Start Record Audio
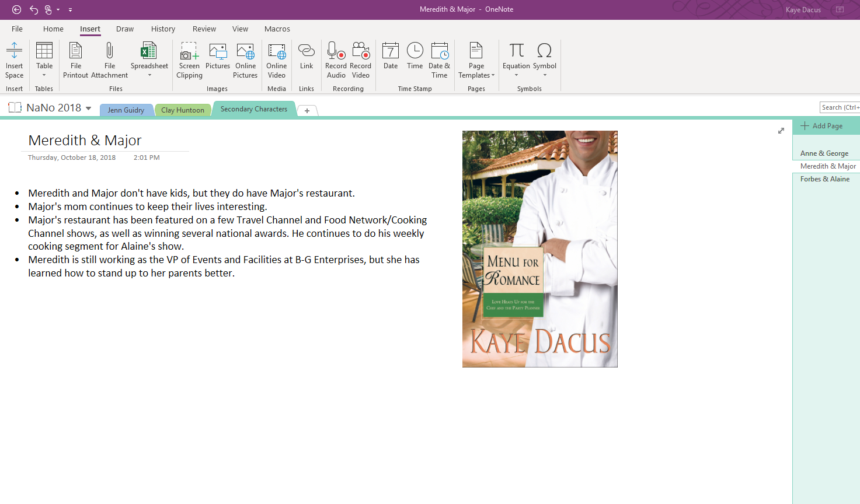The height and width of the screenshot is (504, 860). point(336,60)
